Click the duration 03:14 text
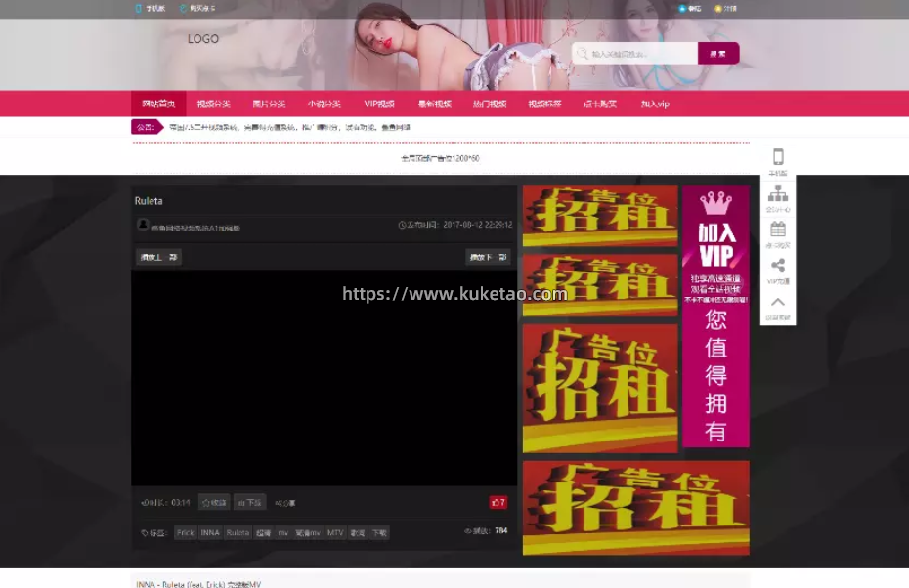This screenshot has width=909, height=588. [180, 503]
